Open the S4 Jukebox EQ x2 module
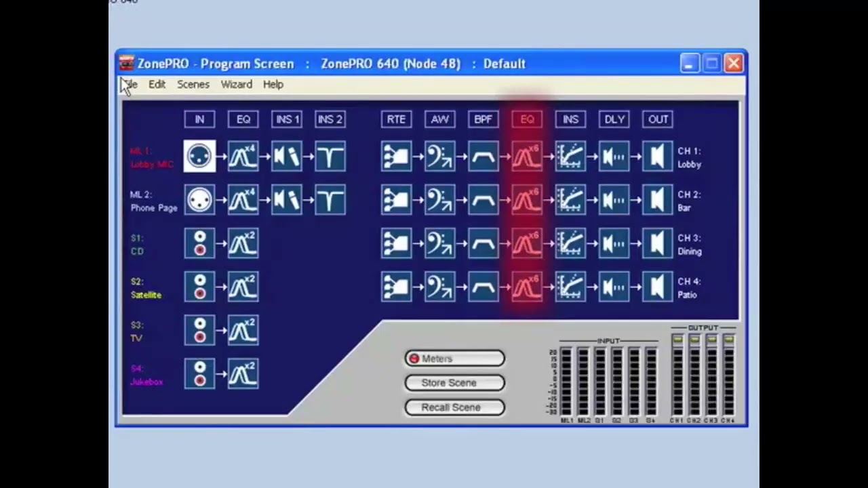This screenshot has height=488, width=868. 243,373
